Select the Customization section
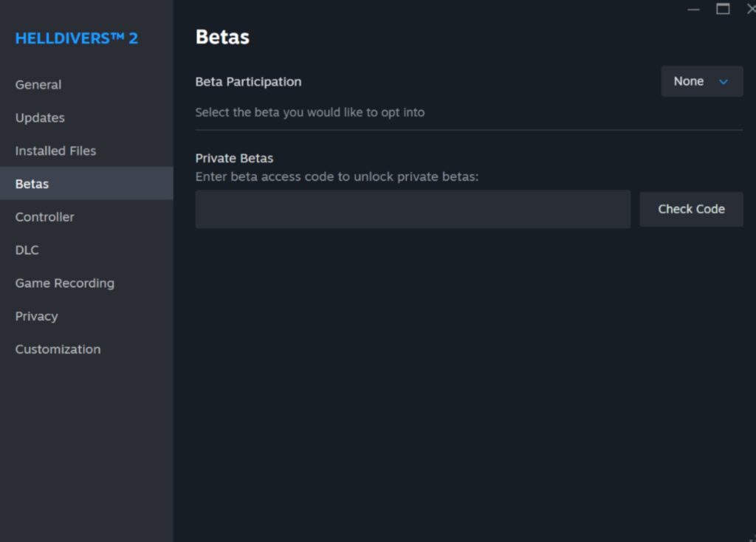Image resolution: width=756 pixels, height=542 pixels. pyautogui.click(x=58, y=349)
